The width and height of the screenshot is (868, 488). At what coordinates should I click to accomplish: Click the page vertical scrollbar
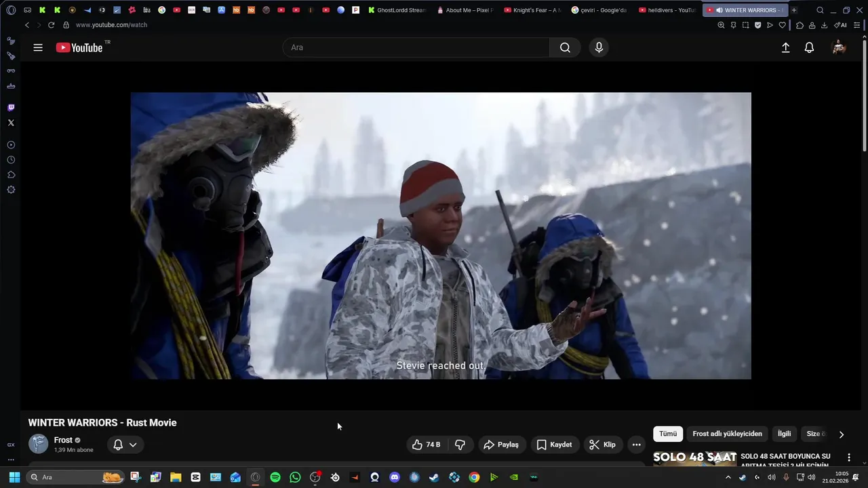[864, 95]
